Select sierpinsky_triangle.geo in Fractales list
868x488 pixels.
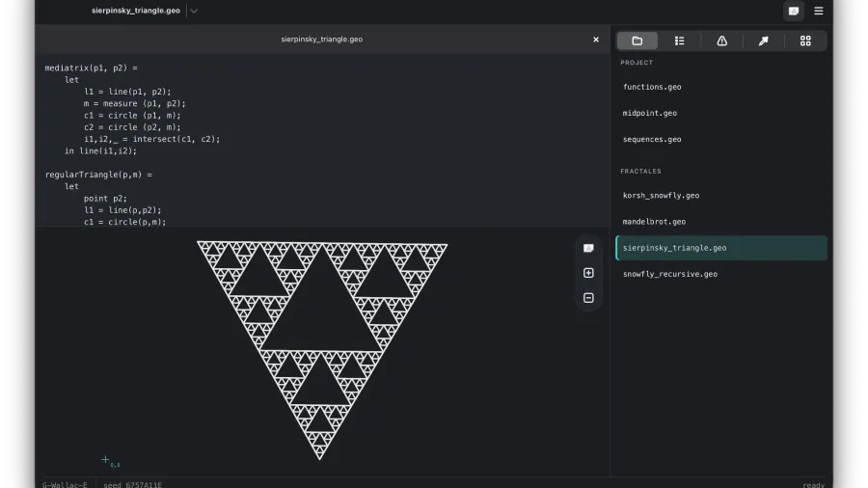[x=721, y=248]
